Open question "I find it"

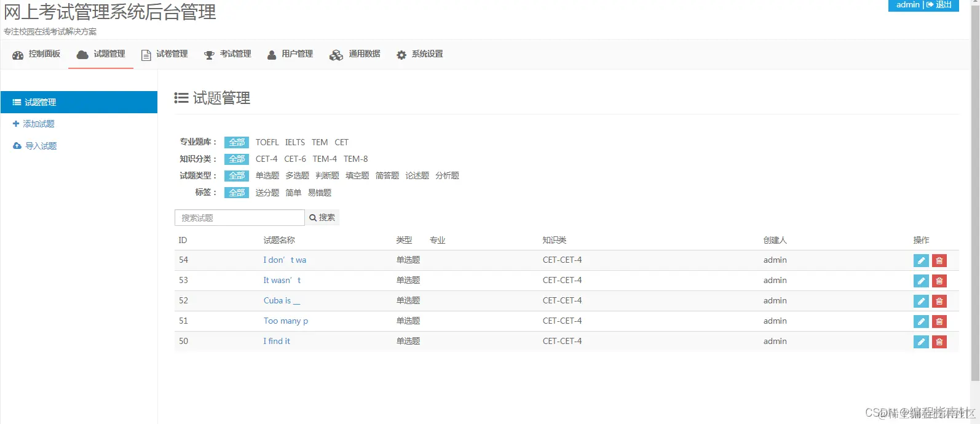click(277, 341)
